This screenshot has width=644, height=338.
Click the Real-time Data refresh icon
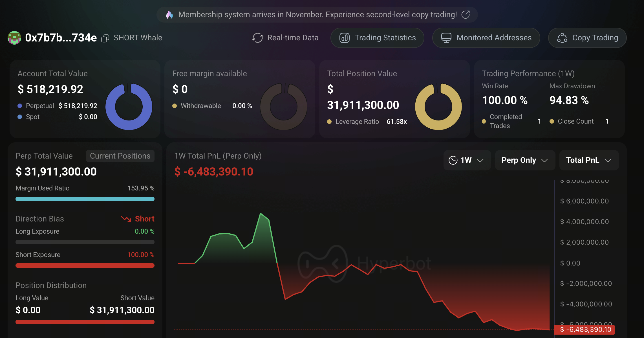(x=257, y=38)
